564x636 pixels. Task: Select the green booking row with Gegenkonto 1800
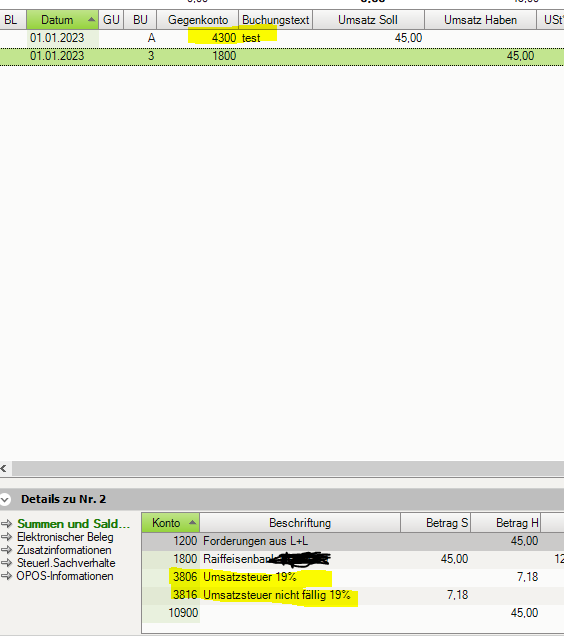point(282,56)
